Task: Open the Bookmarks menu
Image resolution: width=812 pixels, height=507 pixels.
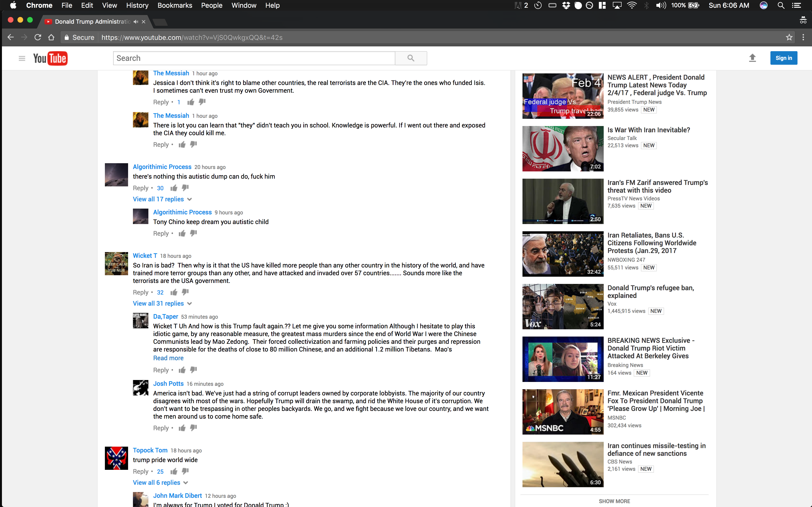Action: click(x=174, y=5)
